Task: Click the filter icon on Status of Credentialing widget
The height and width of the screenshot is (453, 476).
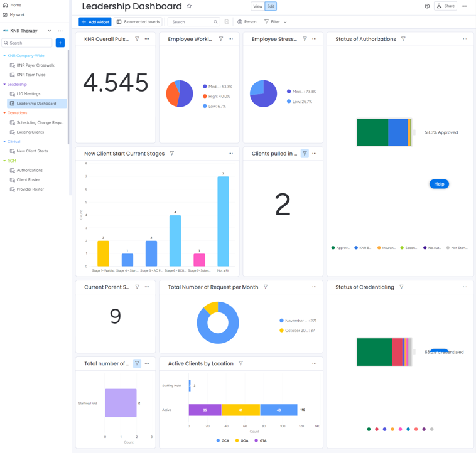Action: tap(401, 287)
